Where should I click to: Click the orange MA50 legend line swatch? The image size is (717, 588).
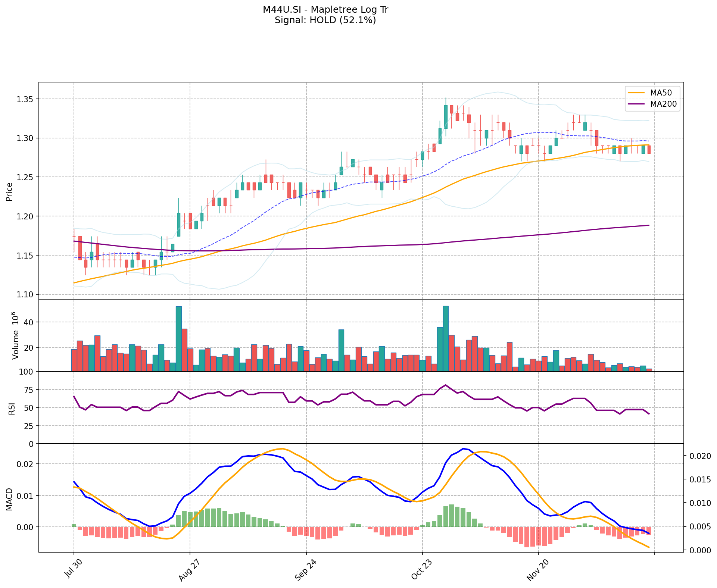pos(636,93)
